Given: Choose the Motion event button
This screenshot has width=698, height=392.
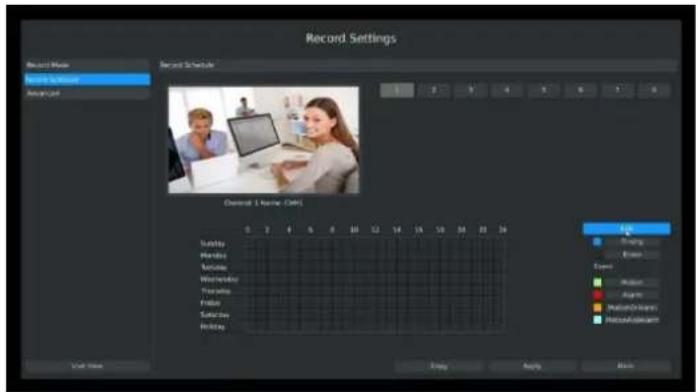Looking at the screenshot, I should (632, 283).
